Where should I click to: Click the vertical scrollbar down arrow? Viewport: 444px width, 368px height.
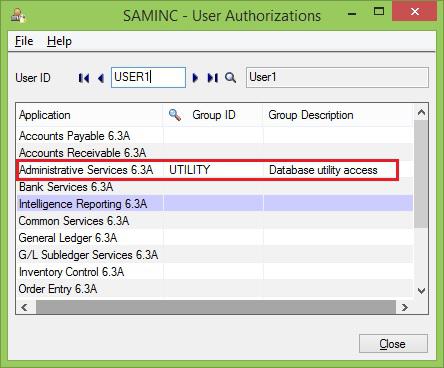pyautogui.click(x=421, y=291)
